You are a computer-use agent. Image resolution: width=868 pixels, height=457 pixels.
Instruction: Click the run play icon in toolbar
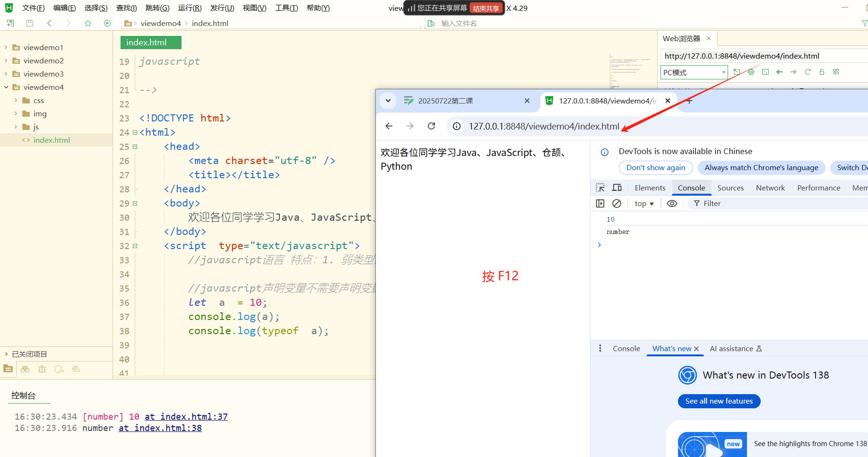coord(107,23)
